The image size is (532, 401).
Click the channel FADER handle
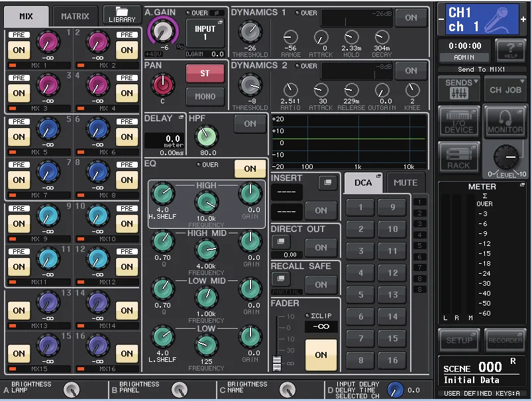coord(277,363)
